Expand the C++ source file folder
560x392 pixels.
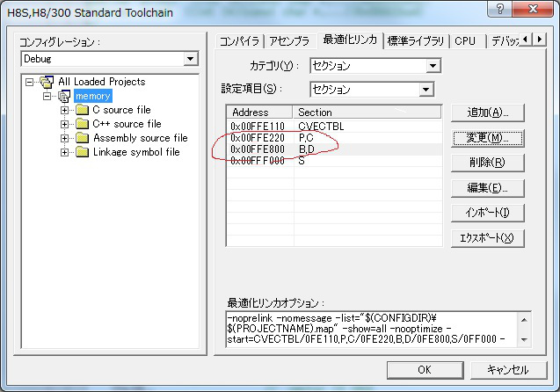pos(64,124)
